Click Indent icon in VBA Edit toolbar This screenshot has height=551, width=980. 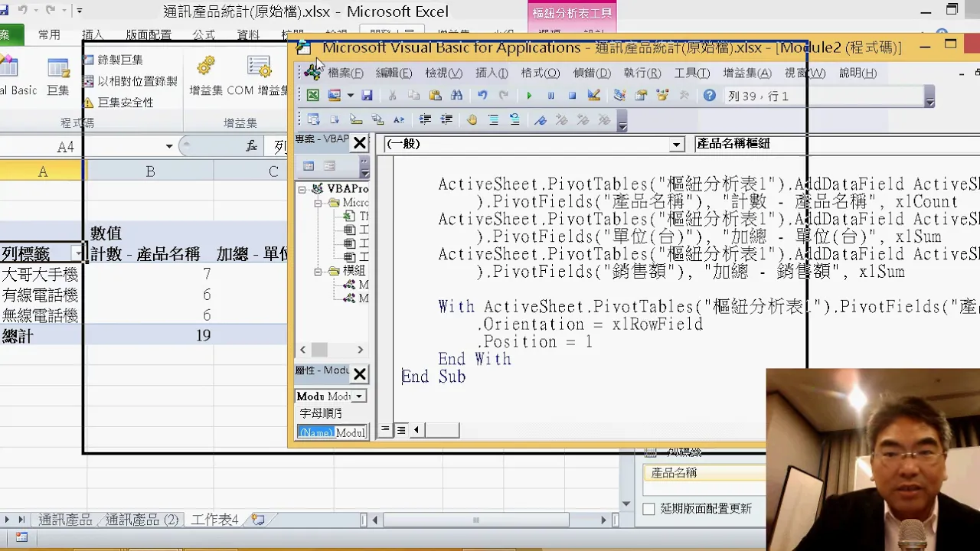pos(425,120)
